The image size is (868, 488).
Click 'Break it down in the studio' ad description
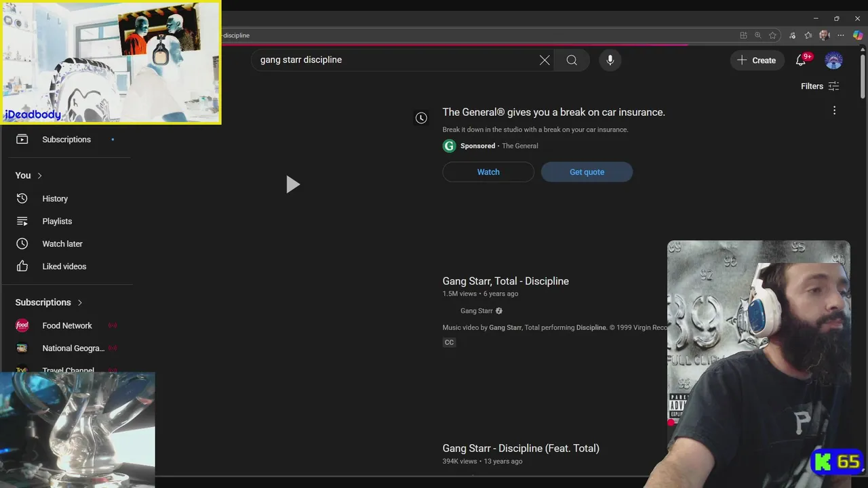(536, 129)
